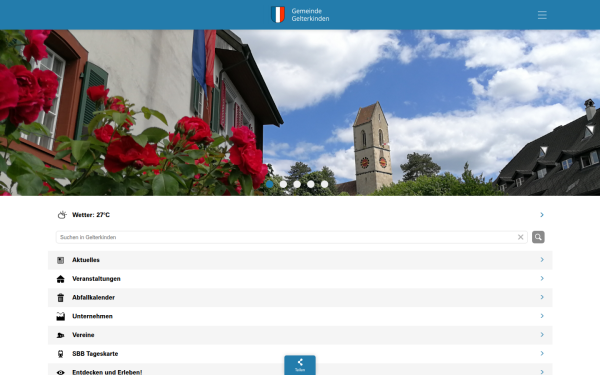The width and height of the screenshot is (600, 375).
Task: Open the hamburger menu icon
Action: tap(542, 15)
